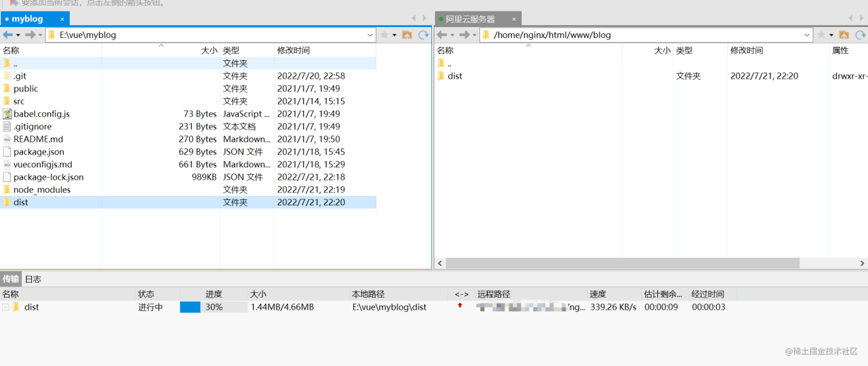Expand the remote path dropdown arrow

[x=806, y=35]
